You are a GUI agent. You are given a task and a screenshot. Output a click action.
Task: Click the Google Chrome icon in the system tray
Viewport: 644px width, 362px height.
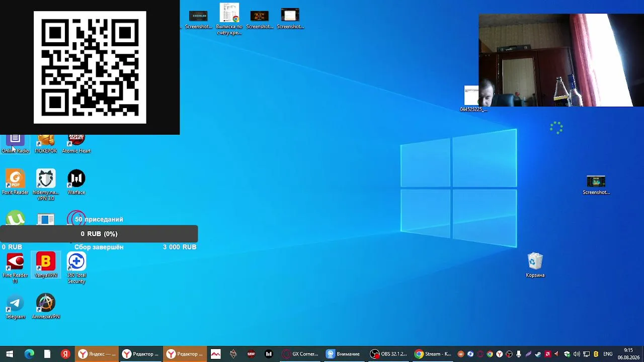(490, 354)
